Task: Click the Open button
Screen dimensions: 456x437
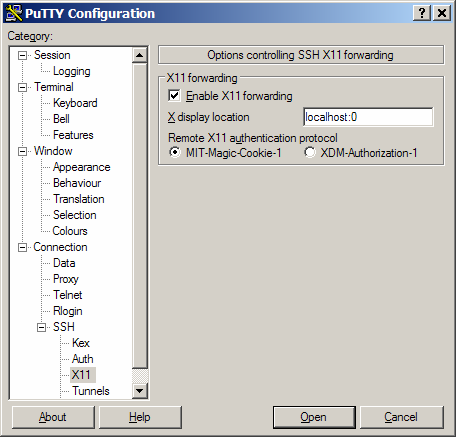Action: [x=314, y=417]
